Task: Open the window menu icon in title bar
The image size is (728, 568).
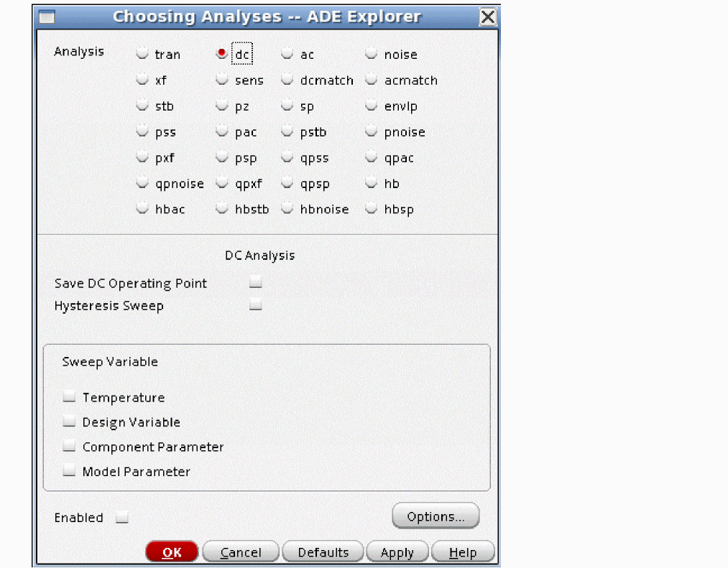Action: tap(47, 17)
